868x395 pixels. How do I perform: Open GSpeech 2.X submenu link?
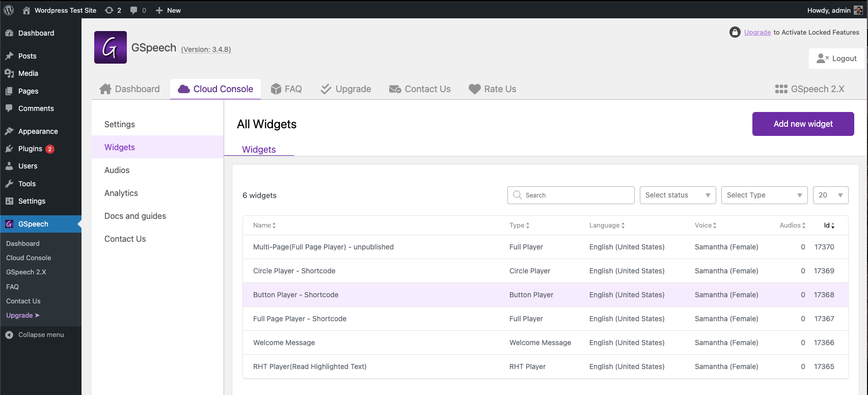pos(26,272)
